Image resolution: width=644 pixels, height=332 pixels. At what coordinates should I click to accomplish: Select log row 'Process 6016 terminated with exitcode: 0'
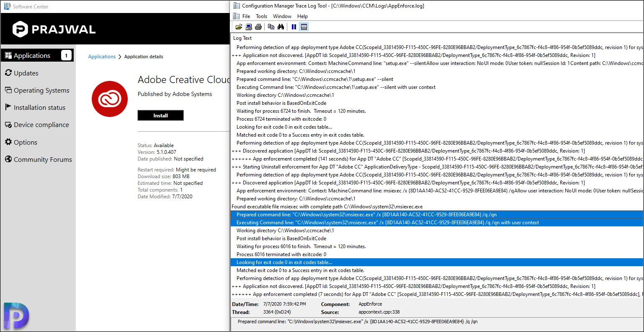(437, 254)
